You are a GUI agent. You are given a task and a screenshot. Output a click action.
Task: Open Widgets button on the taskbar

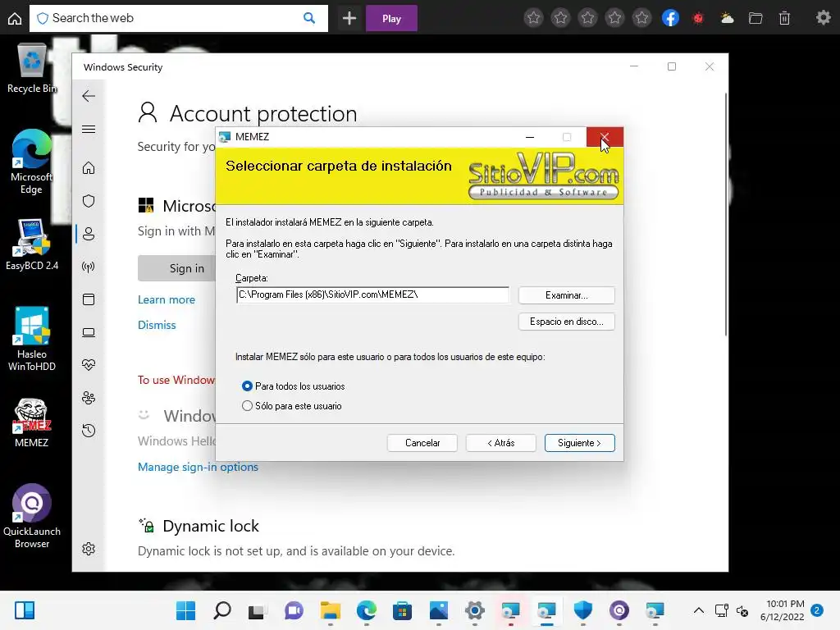25,610
